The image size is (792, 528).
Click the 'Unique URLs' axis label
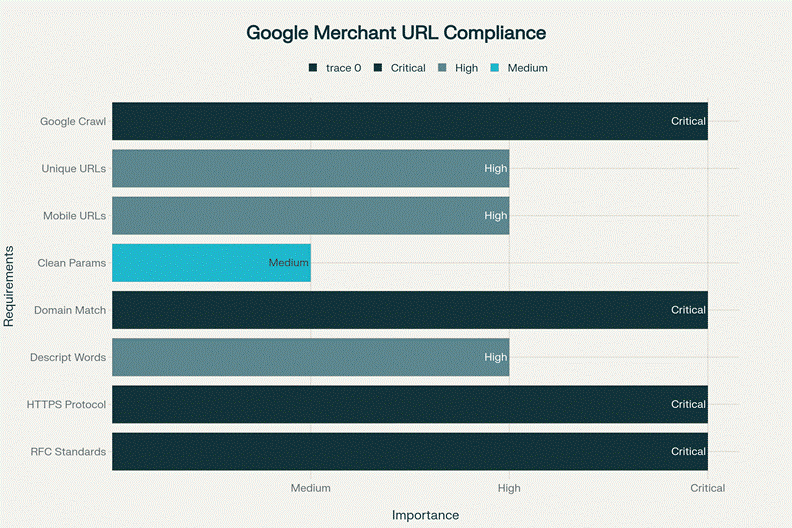[x=74, y=168]
